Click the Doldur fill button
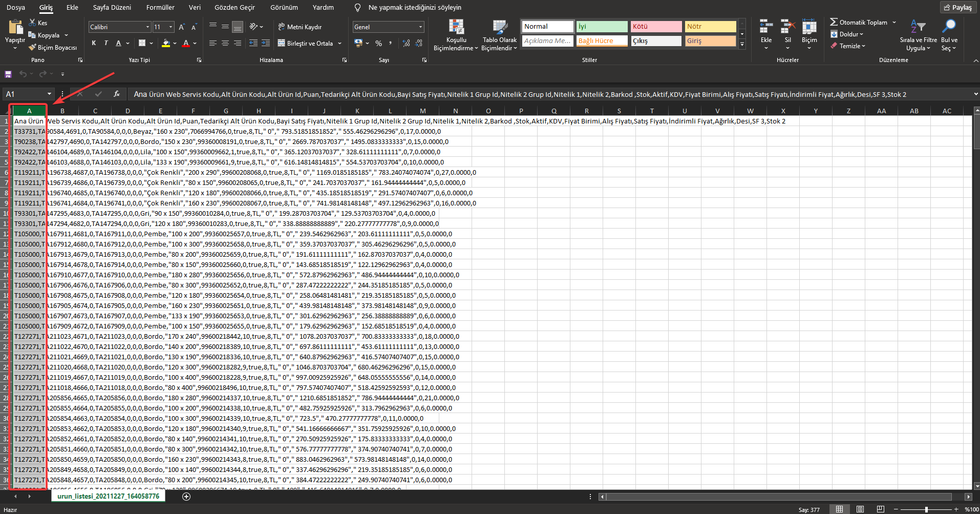This screenshot has width=980, height=514. click(x=847, y=34)
